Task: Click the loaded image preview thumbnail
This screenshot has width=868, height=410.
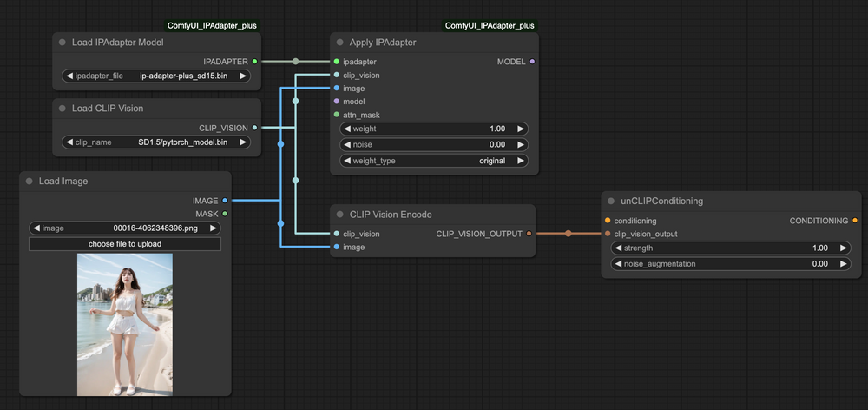Action: click(125, 324)
